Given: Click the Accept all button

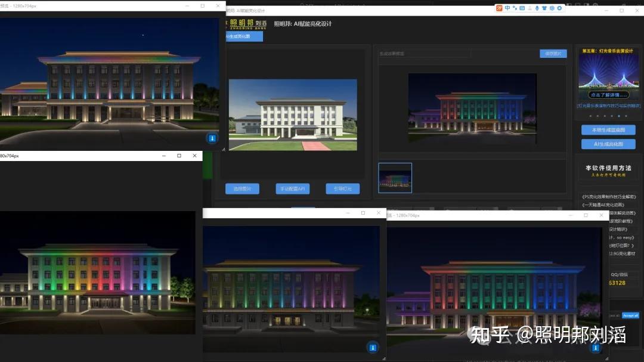Looking at the screenshot, I should click(x=630, y=315).
